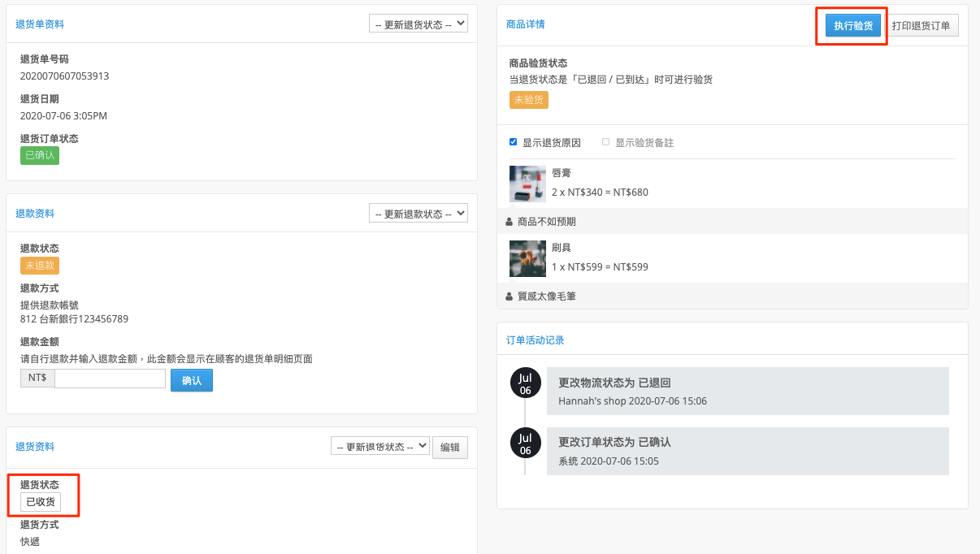Open the 更新退款状态 dropdown
980x554 pixels.
(418, 214)
